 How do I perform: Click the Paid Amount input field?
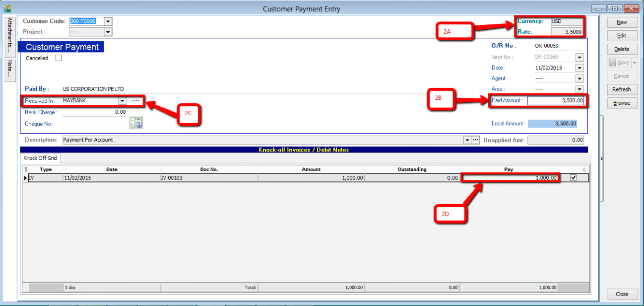[x=556, y=101]
